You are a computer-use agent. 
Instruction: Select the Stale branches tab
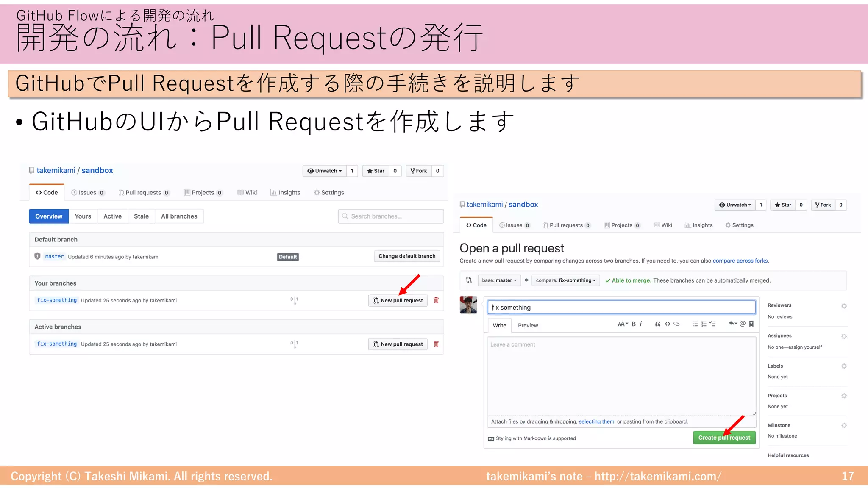141,216
